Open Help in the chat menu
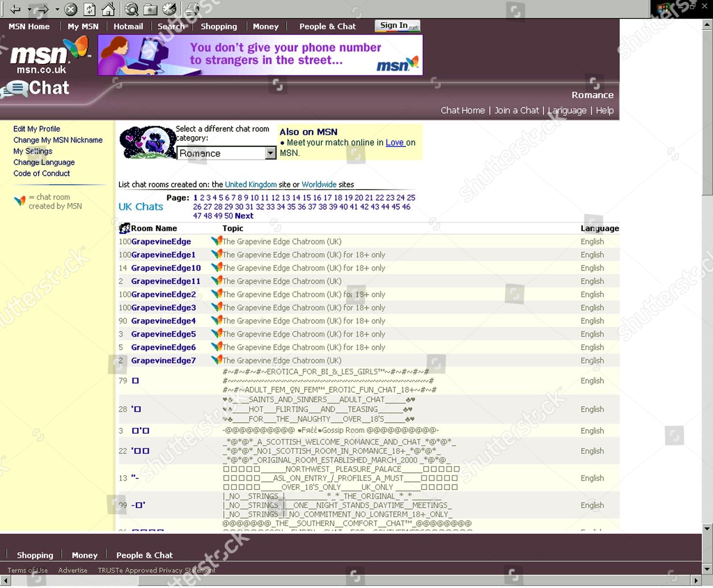Screen dimensions: 713x588 [x=605, y=111]
